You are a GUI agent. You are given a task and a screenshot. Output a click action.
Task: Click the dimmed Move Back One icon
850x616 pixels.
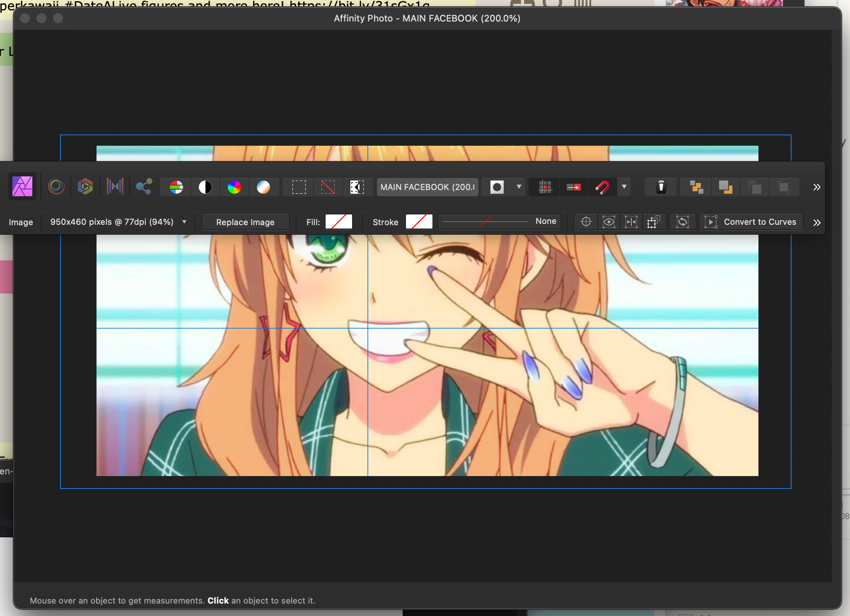click(x=755, y=187)
